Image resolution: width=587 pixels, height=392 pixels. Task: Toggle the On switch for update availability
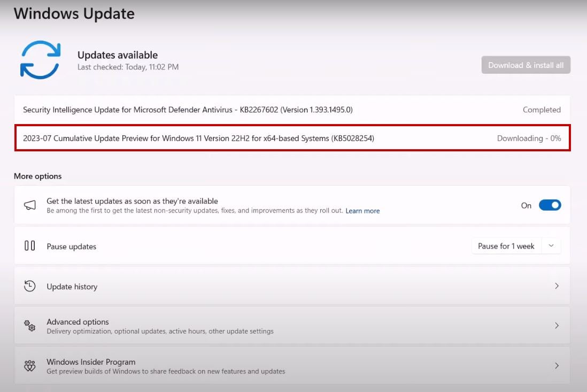[550, 205]
